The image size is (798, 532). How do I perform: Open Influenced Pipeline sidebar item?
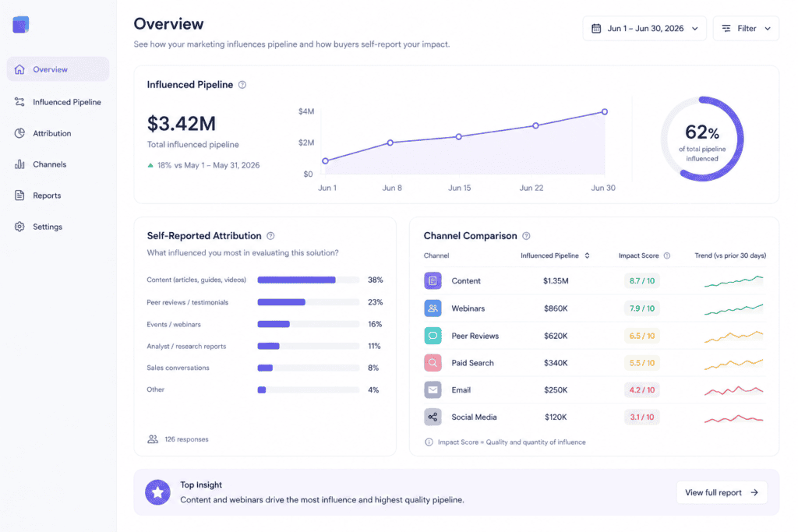[58, 102]
